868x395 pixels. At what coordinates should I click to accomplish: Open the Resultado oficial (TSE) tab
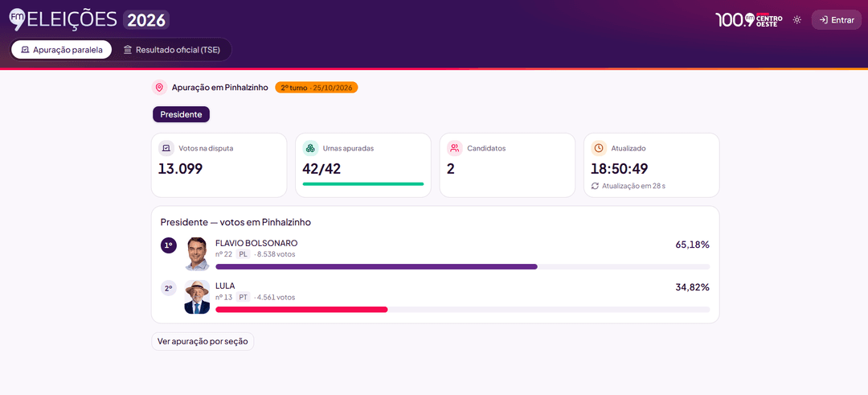pyautogui.click(x=172, y=50)
